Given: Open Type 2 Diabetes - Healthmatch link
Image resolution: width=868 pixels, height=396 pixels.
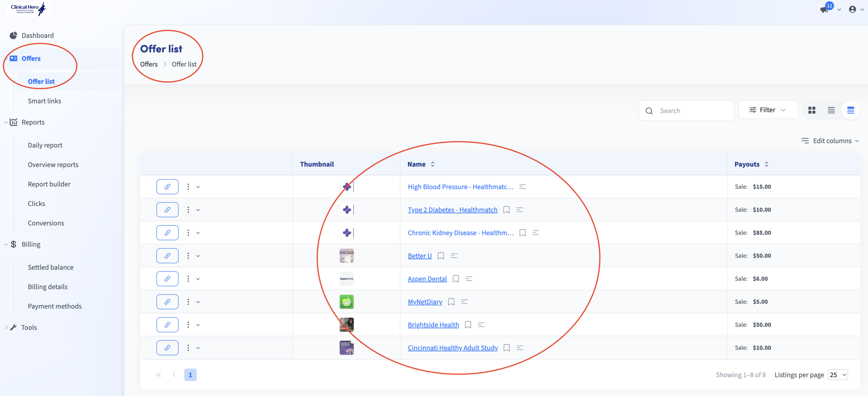Looking at the screenshot, I should [x=453, y=210].
